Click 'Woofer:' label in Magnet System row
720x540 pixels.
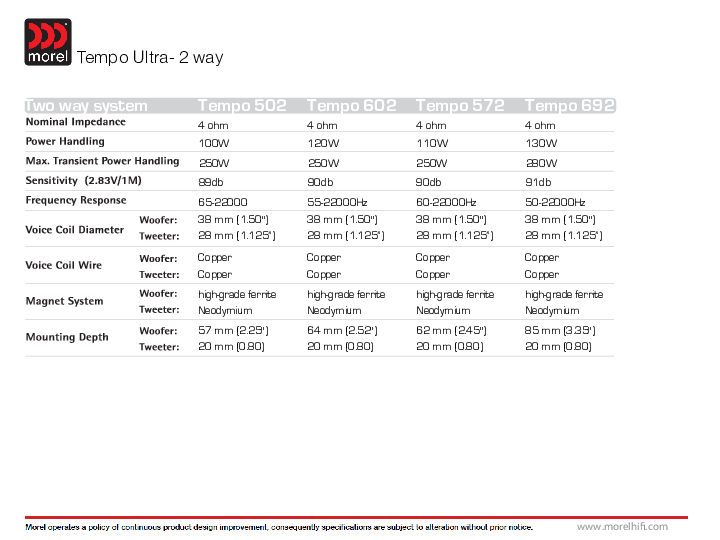point(158,293)
